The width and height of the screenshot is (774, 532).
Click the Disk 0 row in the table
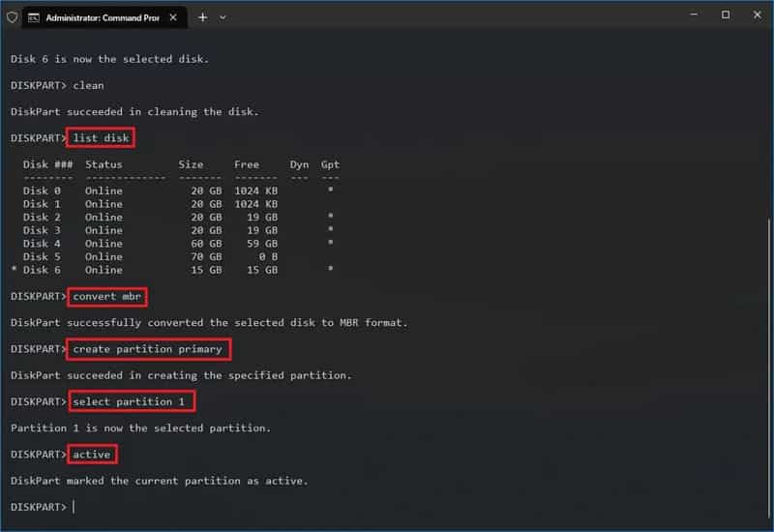[x=174, y=191]
